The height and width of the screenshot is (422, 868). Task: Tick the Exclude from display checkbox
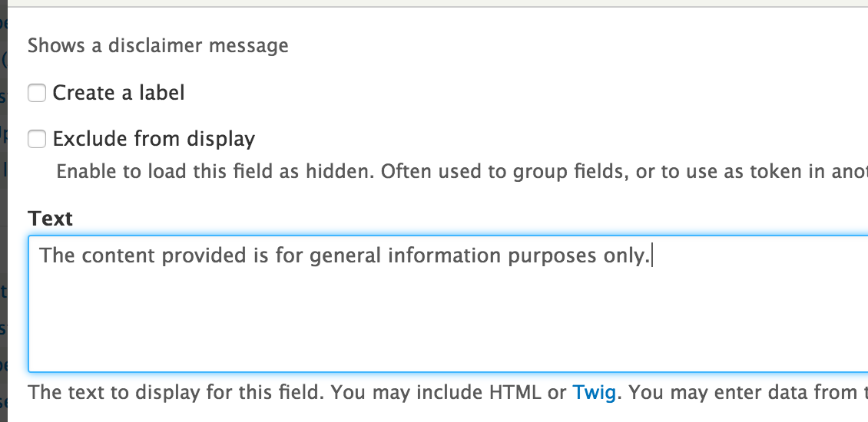(x=37, y=139)
